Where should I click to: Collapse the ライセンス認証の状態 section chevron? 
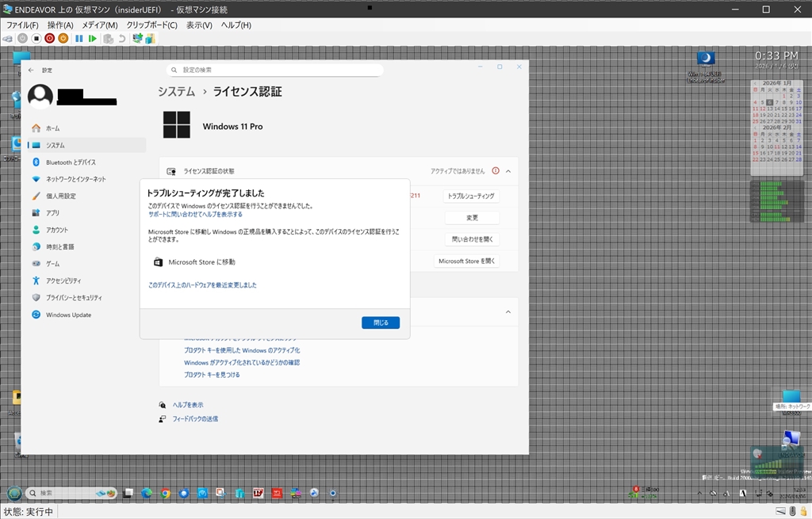point(508,171)
